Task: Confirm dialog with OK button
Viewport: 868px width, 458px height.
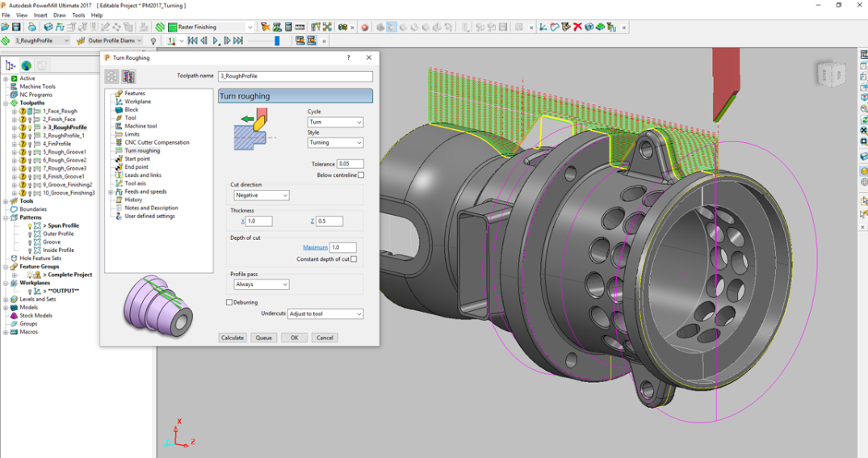Action: [x=295, y=338]
